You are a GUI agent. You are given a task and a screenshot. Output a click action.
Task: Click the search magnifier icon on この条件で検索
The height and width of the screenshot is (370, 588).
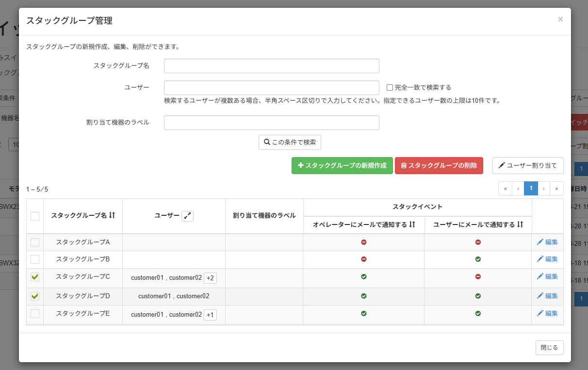266,142
